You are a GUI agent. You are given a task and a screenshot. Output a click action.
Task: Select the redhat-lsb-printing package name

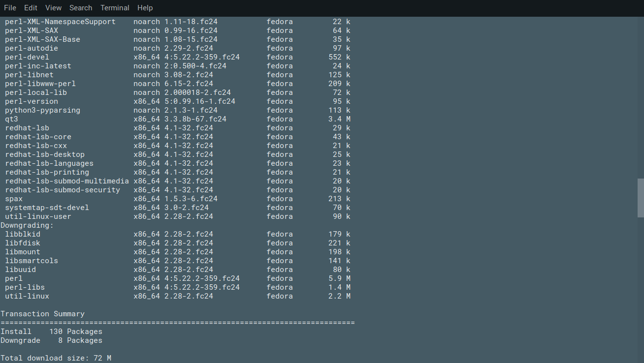coord(47,172)
